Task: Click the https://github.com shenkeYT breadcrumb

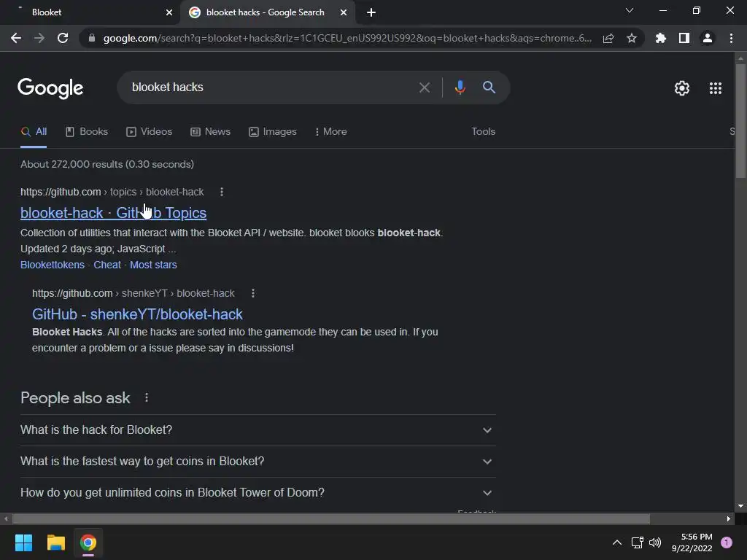Action: (133, 293)
